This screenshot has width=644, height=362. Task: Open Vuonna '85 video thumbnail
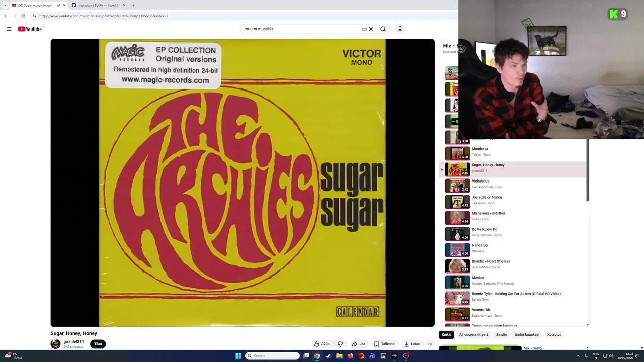pyautogui.click(x=457, y=314)
